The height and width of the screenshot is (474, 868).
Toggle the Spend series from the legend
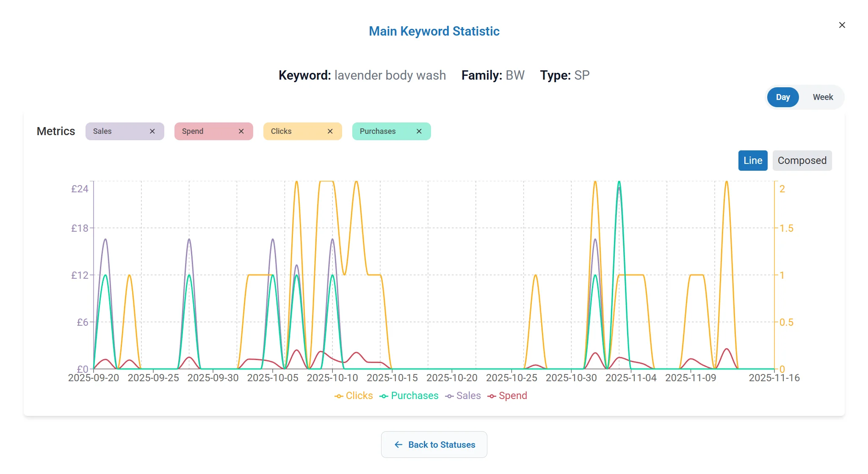(514, 396)
